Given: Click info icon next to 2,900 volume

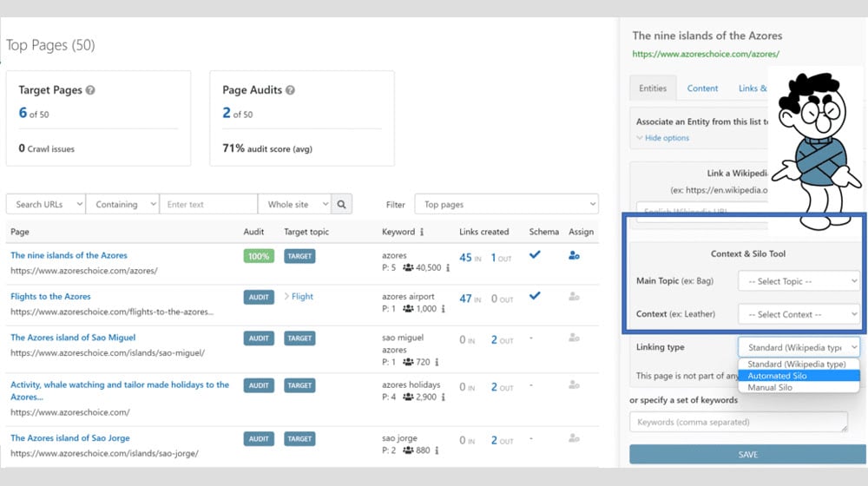Looking at the screenshot, I should click(443, 397).
